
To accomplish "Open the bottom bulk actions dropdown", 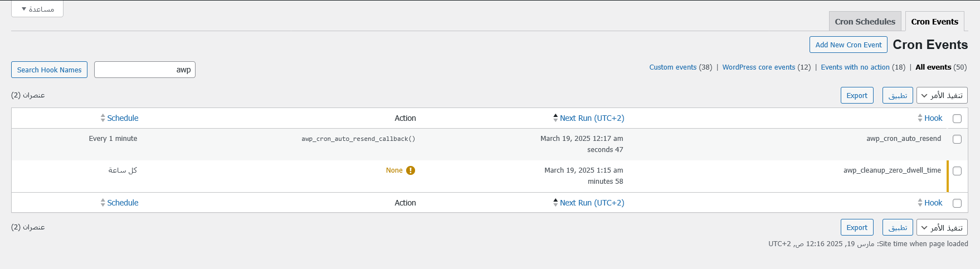I will pyautogui.click(x=942, y=227).
